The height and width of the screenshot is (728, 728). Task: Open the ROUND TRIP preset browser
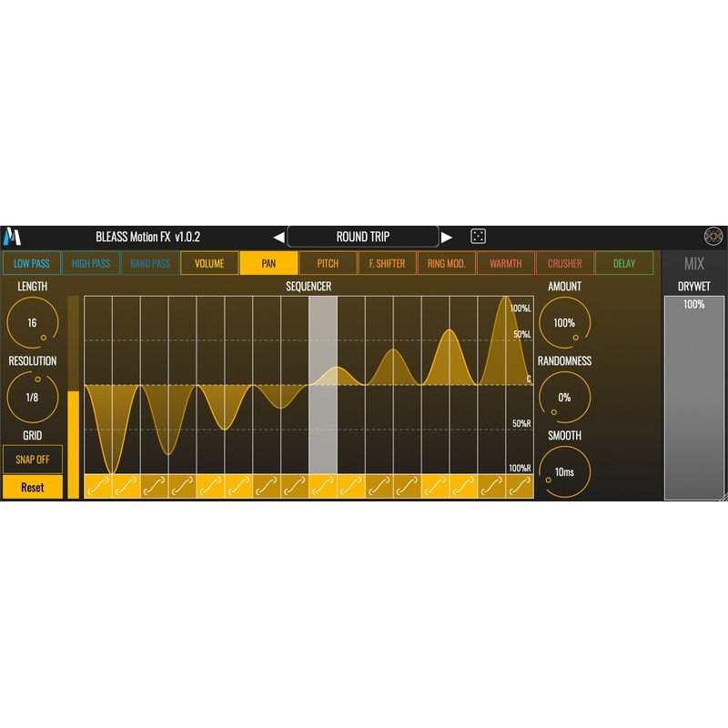(363, 235)
